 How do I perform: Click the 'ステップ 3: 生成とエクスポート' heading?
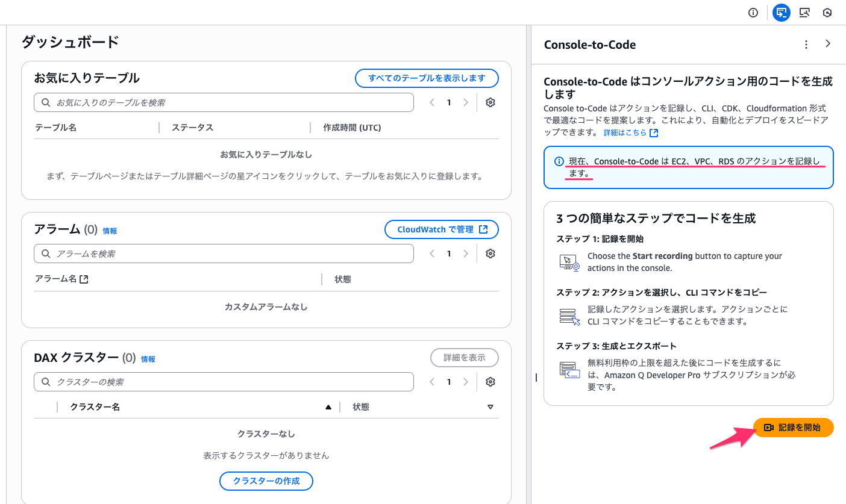coord(616,346)
